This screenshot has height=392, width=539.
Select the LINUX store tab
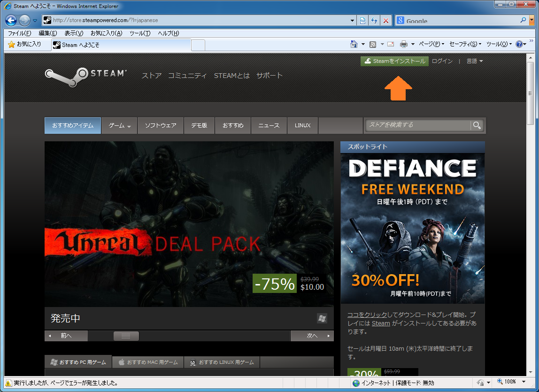tap(302, 125)
